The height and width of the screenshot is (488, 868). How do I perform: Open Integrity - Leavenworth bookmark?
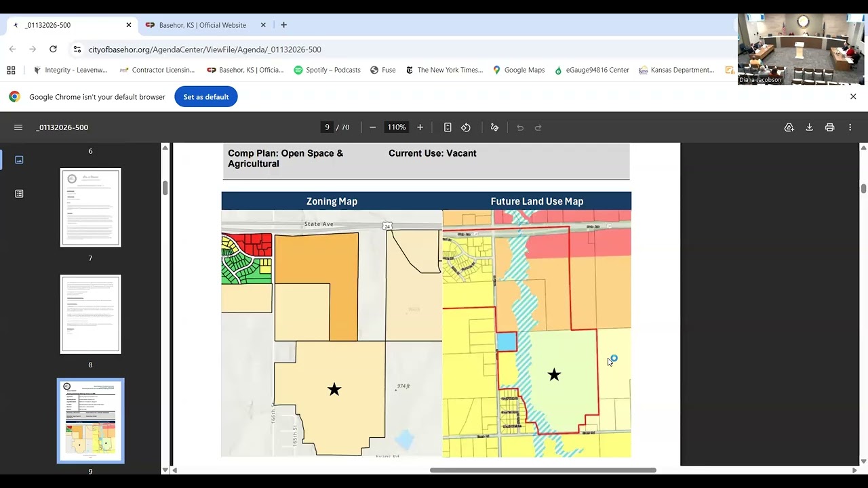71,70
